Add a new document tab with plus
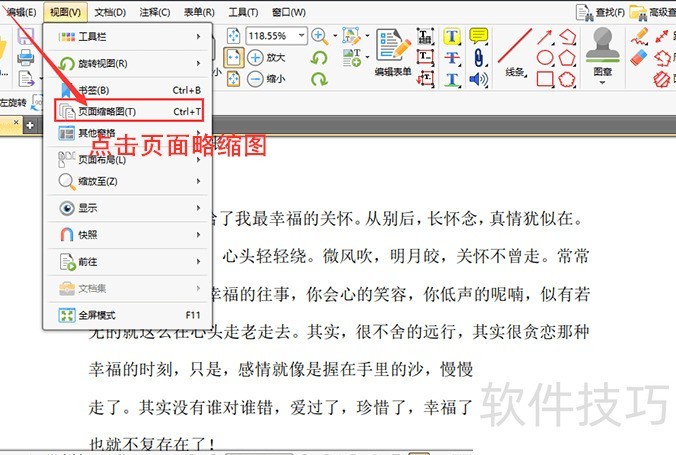The height and width of the screenshot is (455, 676). pos(30,125)
